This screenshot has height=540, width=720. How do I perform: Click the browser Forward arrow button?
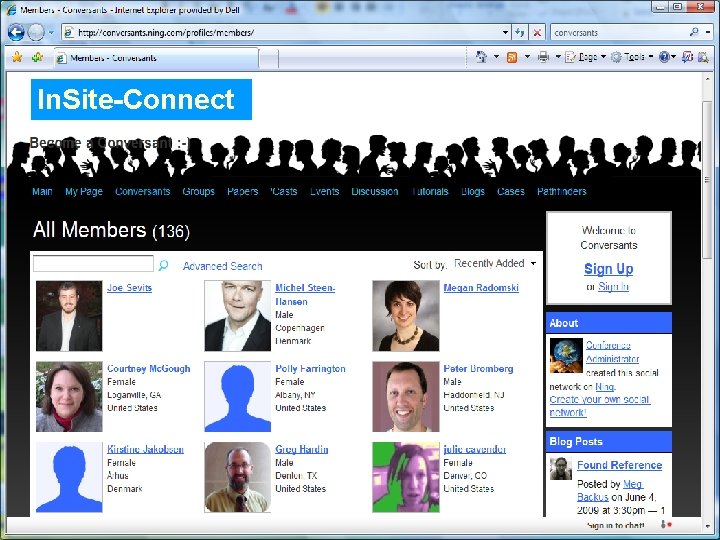pos(36,33)
